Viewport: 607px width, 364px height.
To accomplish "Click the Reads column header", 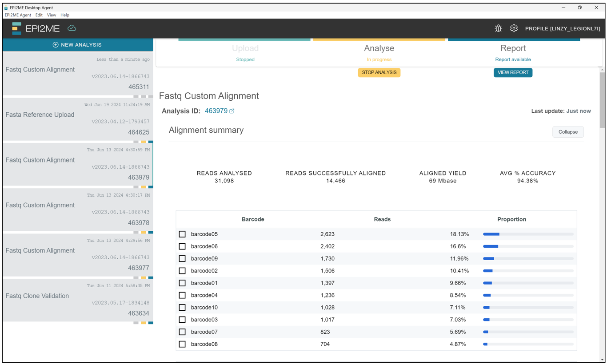I will 382,219.
